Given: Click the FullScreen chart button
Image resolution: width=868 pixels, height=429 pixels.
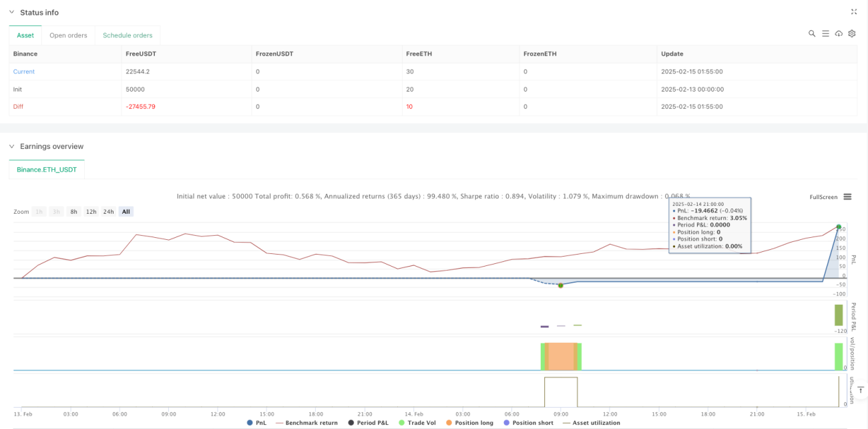Looking at the screenshot, I should tap(823, 197).
